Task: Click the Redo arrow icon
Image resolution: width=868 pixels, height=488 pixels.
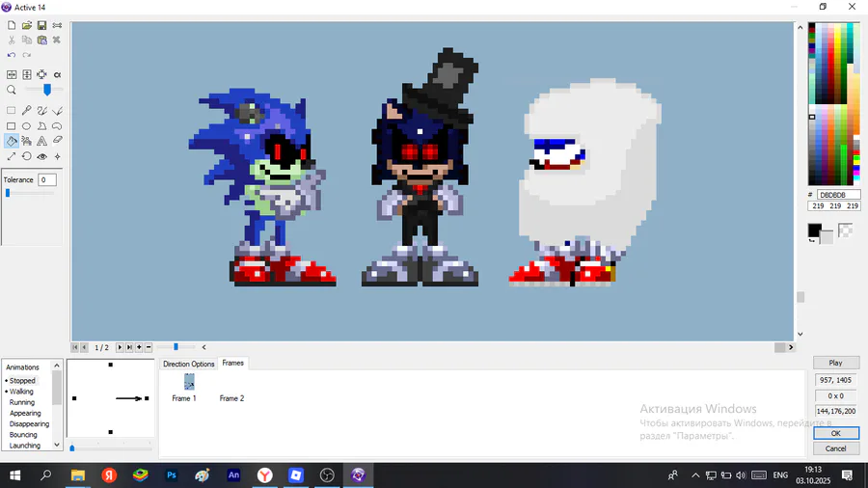Action: (x=27, y=55)
